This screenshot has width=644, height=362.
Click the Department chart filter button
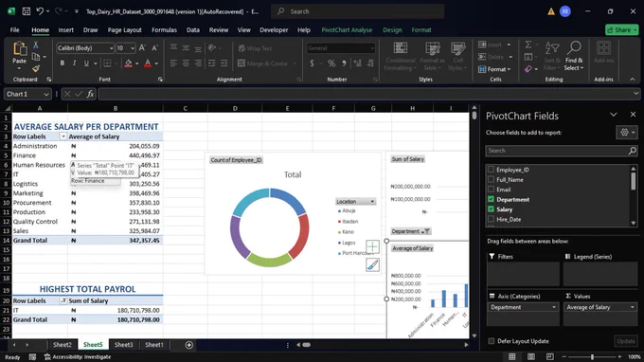pos(410,231)
